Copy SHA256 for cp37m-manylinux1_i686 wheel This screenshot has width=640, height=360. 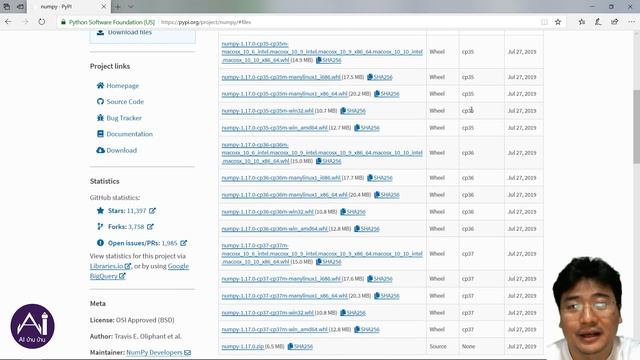coord(380,279)
